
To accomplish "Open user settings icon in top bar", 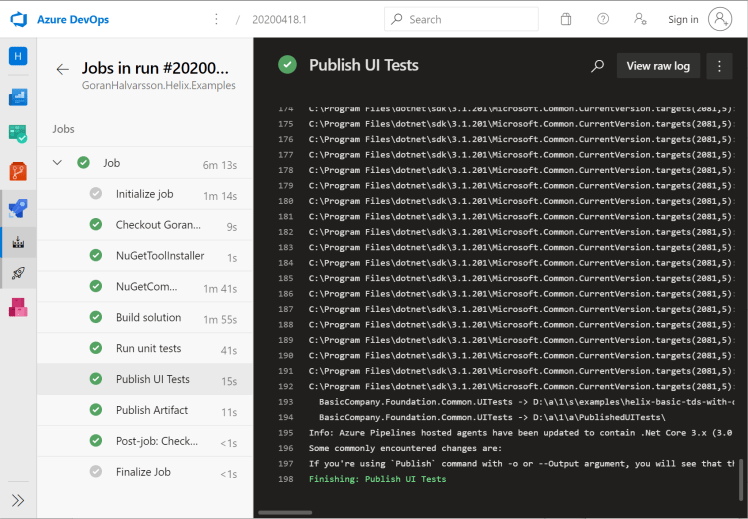I will [x=641, y=19].
